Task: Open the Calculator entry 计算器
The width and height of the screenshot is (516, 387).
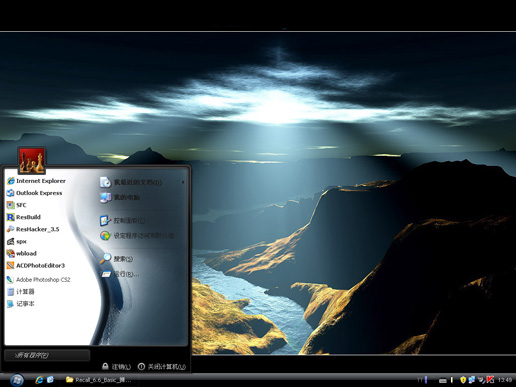Action: pos(21,292)
